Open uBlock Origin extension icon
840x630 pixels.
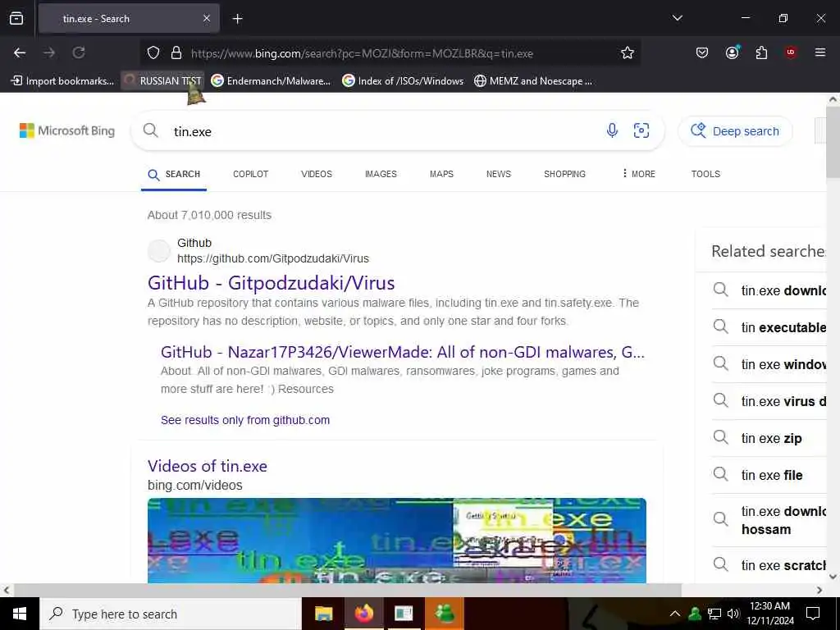click(x=791, y=52)
